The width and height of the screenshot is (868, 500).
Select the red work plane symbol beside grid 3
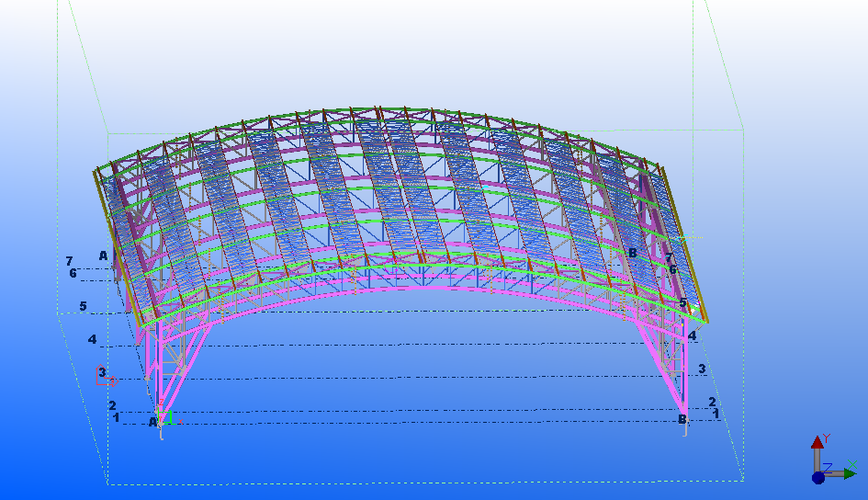point(109,381)
